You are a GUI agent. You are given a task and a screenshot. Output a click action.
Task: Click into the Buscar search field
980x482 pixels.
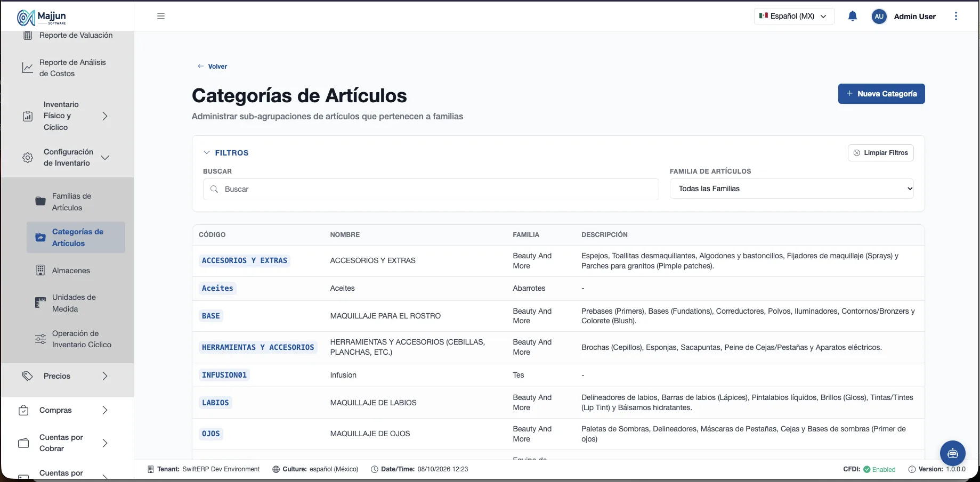pyautogui.click(x=431, y=189)
